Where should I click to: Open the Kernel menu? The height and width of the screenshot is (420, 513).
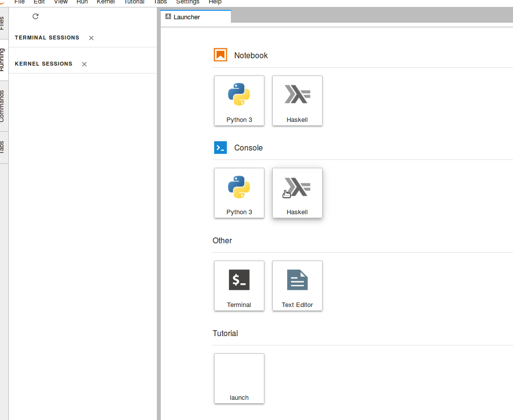pyautogui.click(x=106, y=2)
